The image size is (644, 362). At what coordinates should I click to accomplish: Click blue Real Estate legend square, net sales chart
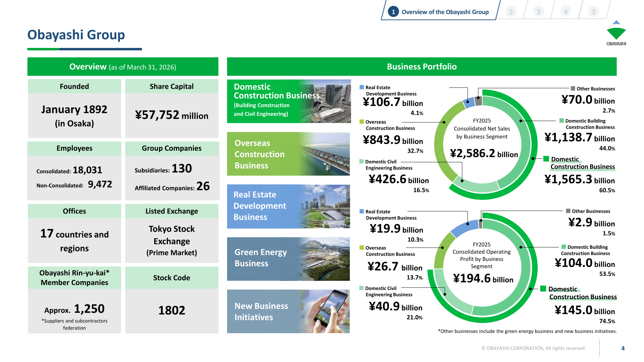point(362,87)
